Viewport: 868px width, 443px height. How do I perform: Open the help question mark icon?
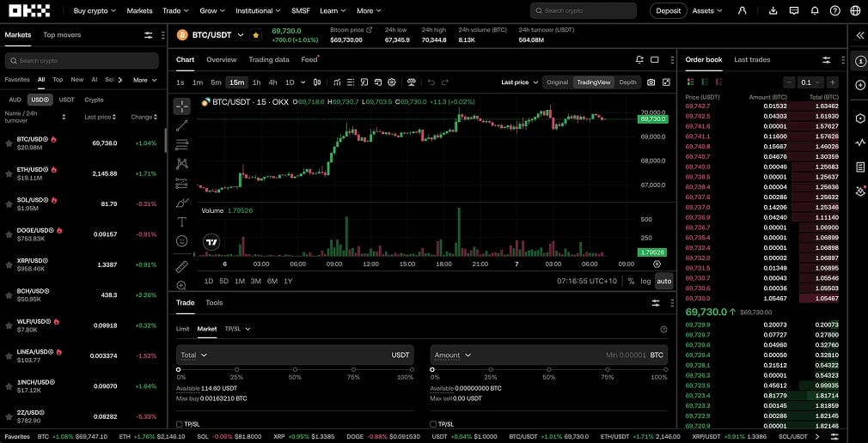click(834, 10)
